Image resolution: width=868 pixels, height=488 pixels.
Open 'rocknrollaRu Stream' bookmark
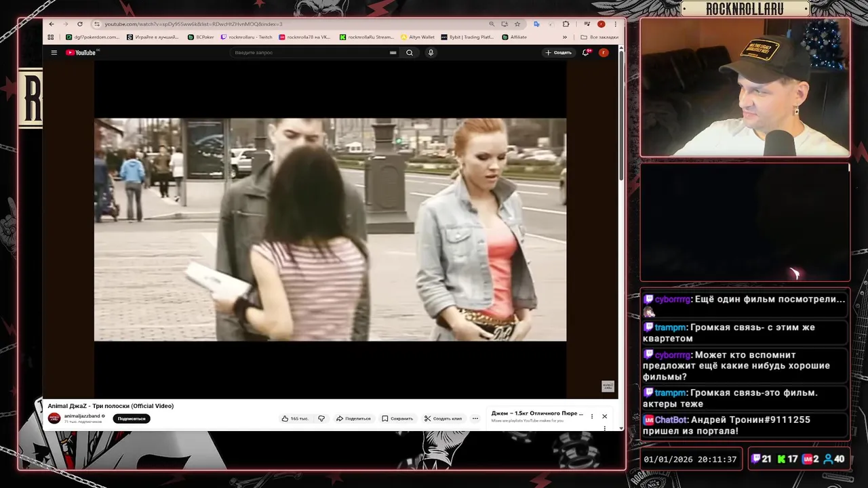click(366, 37)
